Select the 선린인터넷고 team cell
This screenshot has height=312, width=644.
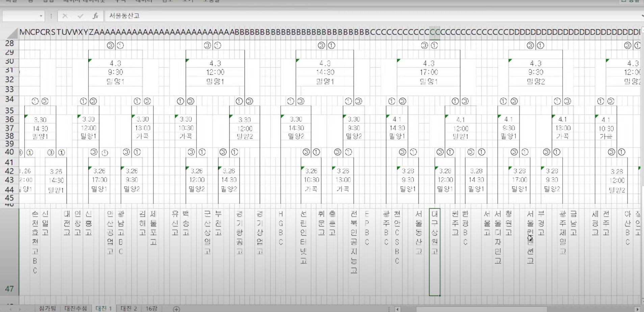[x=304, y=237]
